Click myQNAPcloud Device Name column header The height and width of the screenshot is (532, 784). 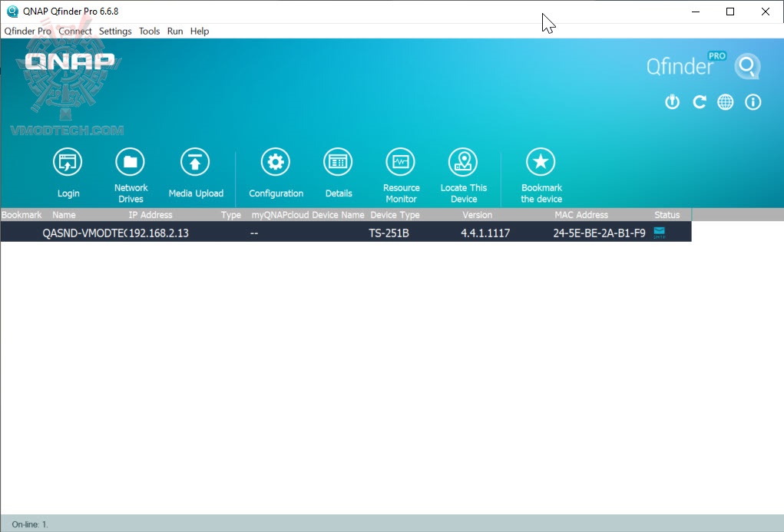point(308,215)
